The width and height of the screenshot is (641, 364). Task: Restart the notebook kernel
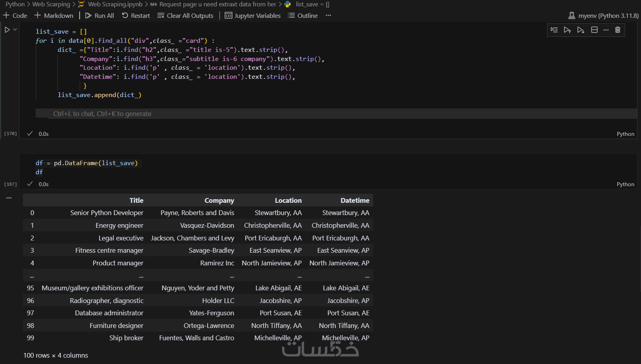click(x=136, y=15)
